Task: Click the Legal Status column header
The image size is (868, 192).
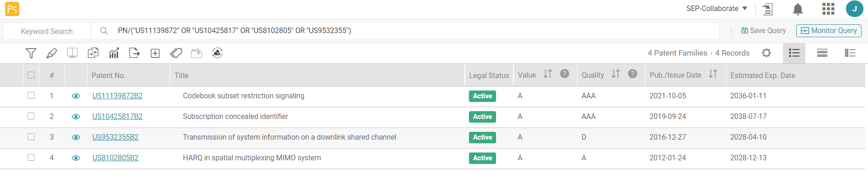Action: [x=489, y=75]
